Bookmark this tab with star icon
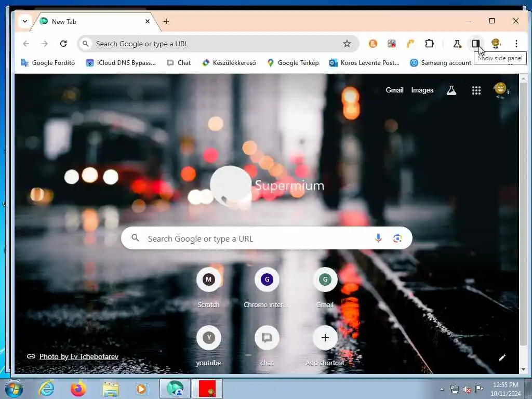This screenshot has width=532, height=399. [347, 44]
